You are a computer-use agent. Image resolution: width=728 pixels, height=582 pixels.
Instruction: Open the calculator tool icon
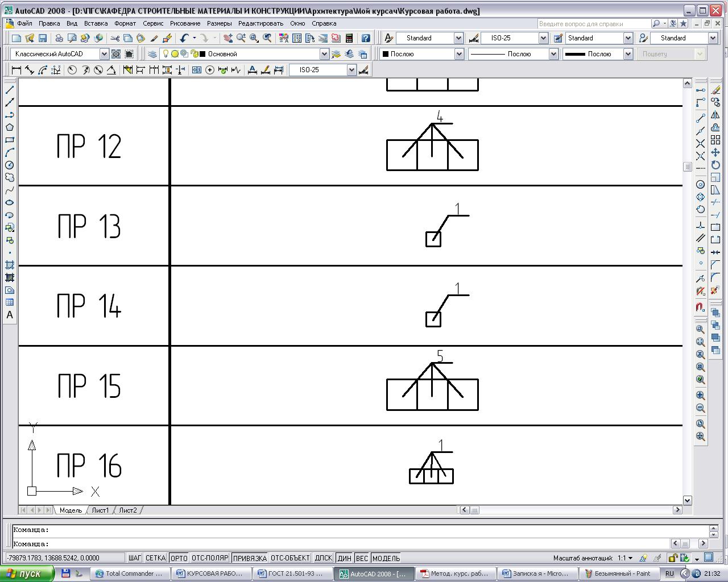(349, 38)
